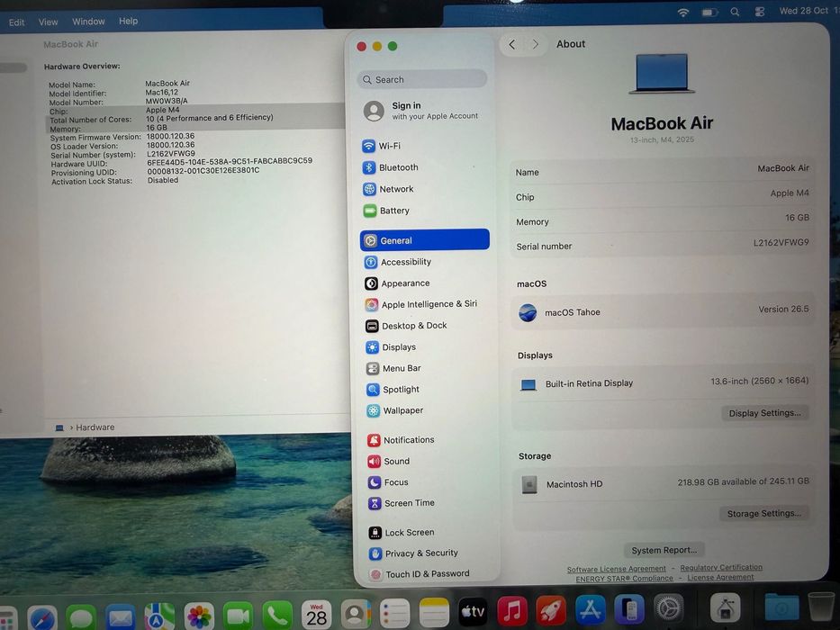
Task: Open the Window menu
Action: [x=88, y=22]
